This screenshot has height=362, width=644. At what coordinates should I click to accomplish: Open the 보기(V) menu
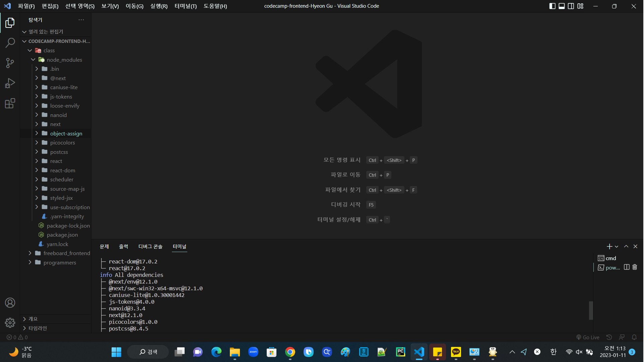[x=110, y=6]
